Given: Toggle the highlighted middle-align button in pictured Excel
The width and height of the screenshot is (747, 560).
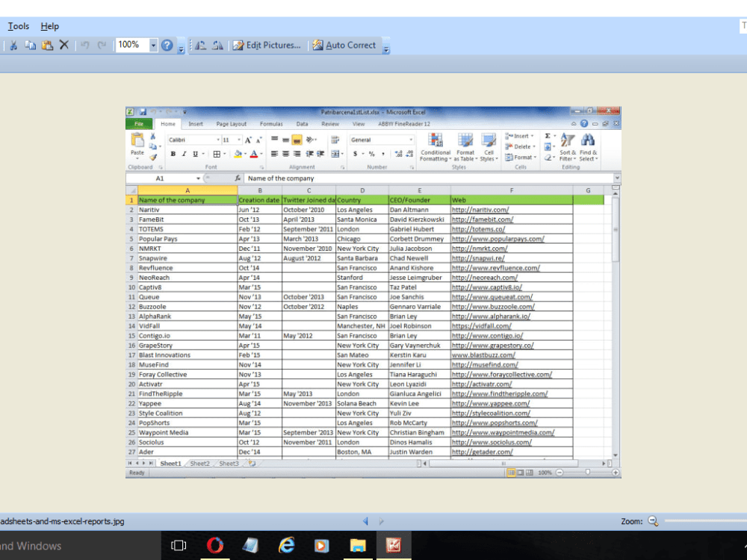Looking at the screenshot, I should [x=297, y=140].
